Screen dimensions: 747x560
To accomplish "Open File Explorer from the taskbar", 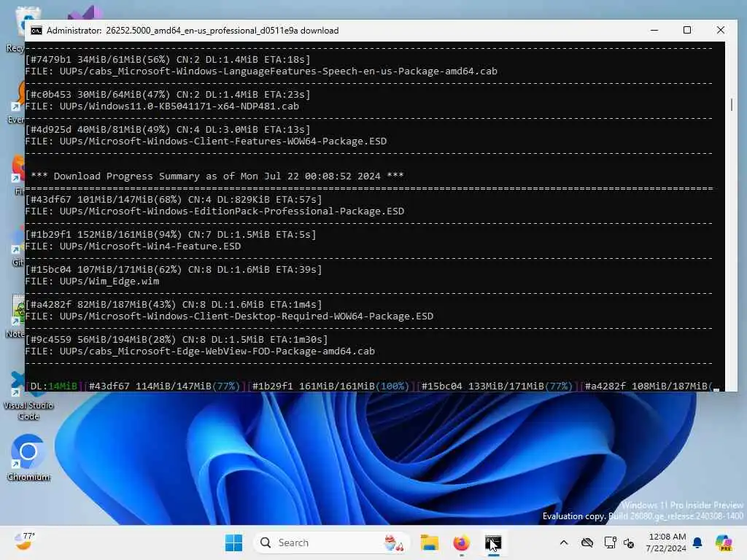I will click(x=429, y=542).
